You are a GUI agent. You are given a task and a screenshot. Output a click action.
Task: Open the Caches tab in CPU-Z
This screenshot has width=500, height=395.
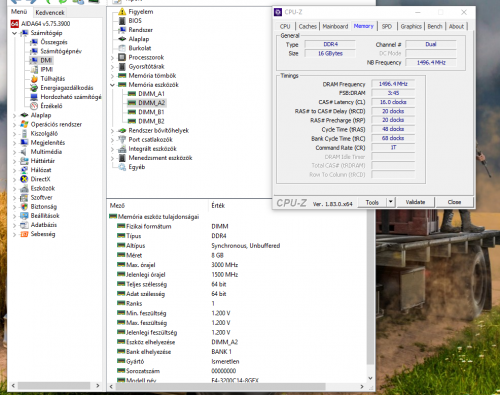(307, 26)
